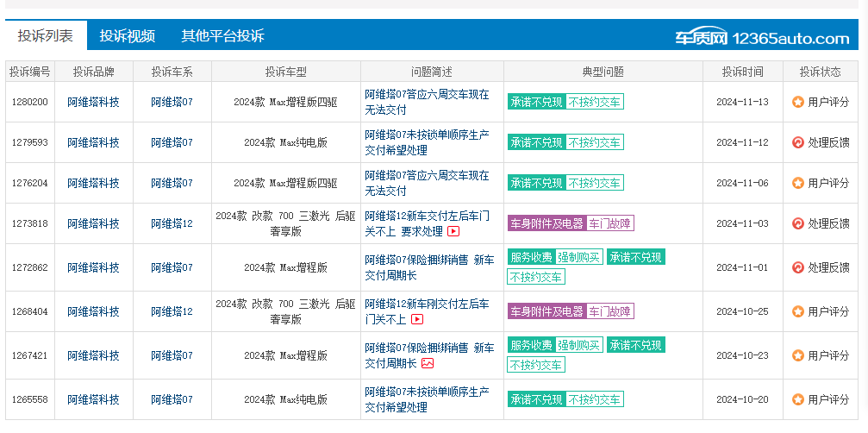This screenshot has width=868, height=433.
Task: Click the date 2024-10-25
Action: tap(742, 311)
